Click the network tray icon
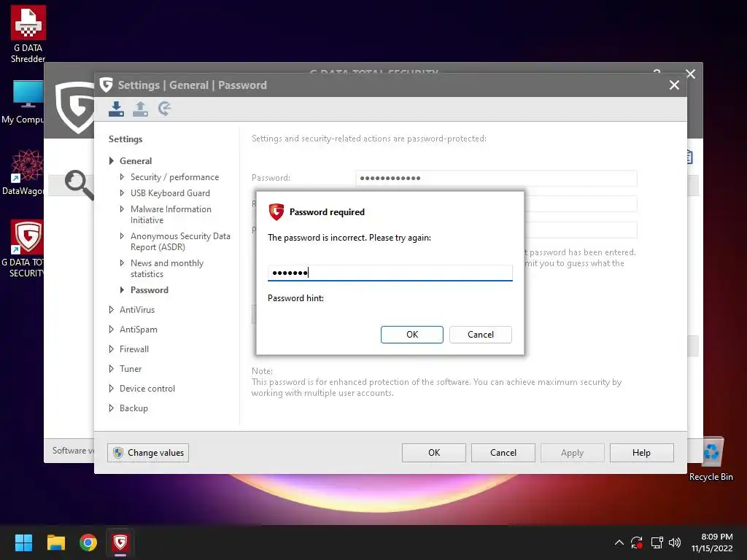The width and height of the screenshot is (747, 560). (657, 542)
